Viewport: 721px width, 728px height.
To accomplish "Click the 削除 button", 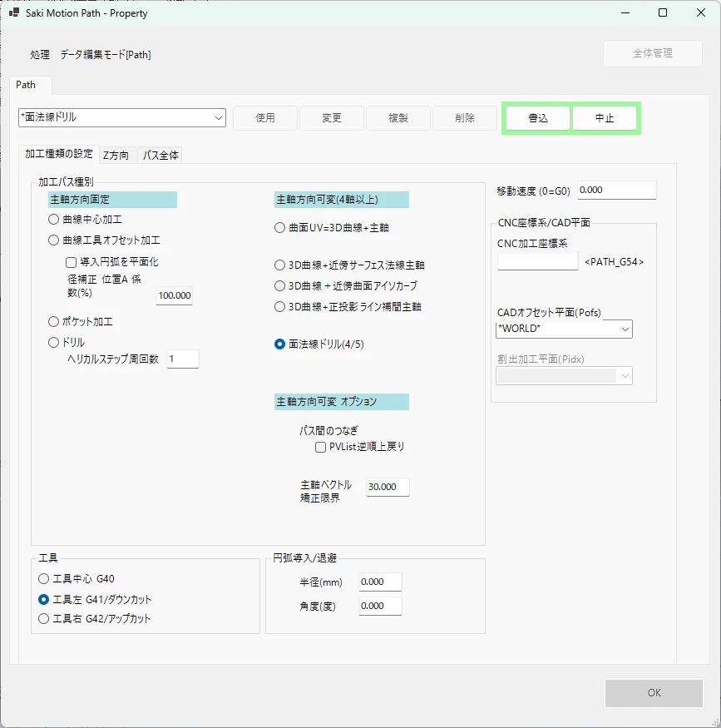I will click(465, 118).
